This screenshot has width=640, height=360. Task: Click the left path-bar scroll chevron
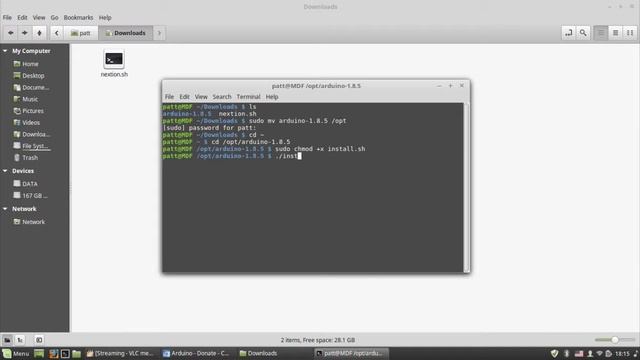(x=57, y=33)
